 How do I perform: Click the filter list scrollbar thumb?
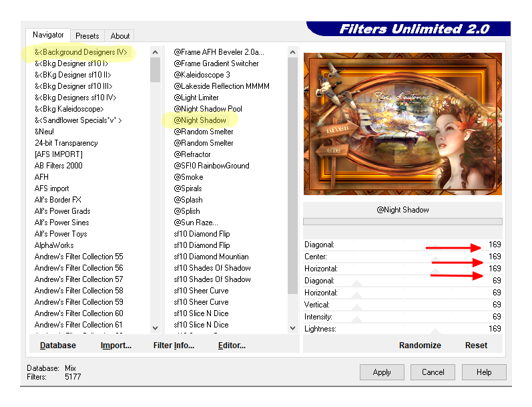[x=292, y=176]
